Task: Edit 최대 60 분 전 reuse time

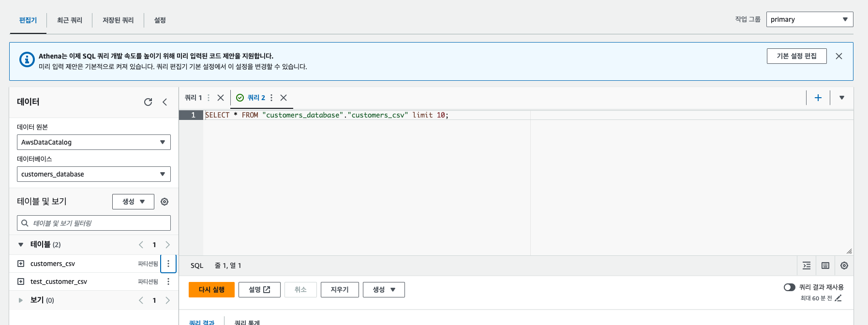Action: pyautogui.click(x=838, y=298)
